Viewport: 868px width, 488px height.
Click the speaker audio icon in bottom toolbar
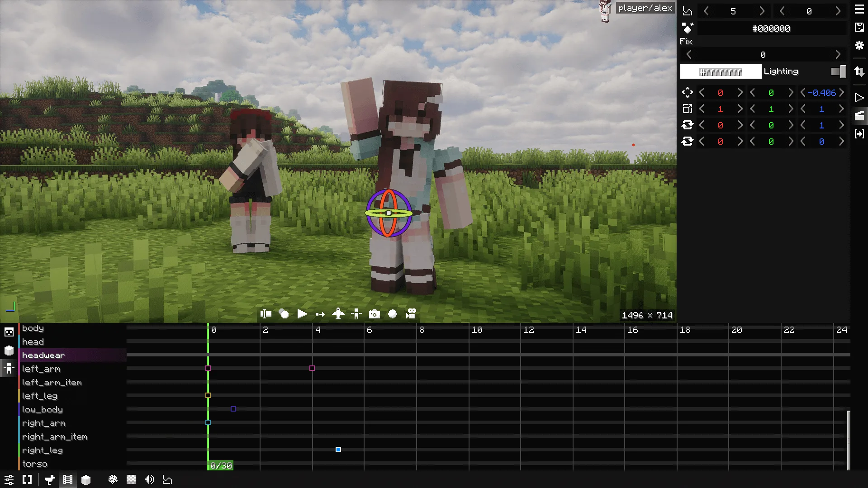pyautogui.click(x=149, y=479)
